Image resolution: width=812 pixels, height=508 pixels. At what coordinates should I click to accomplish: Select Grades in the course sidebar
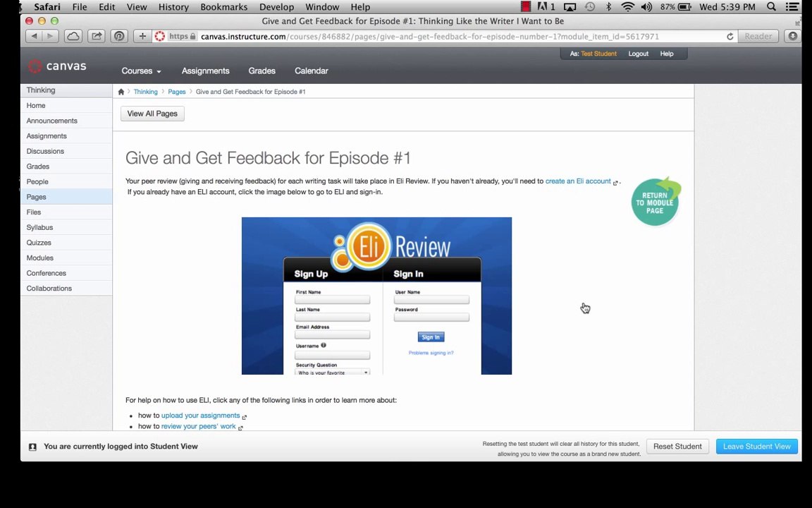[x=66, y=167]
